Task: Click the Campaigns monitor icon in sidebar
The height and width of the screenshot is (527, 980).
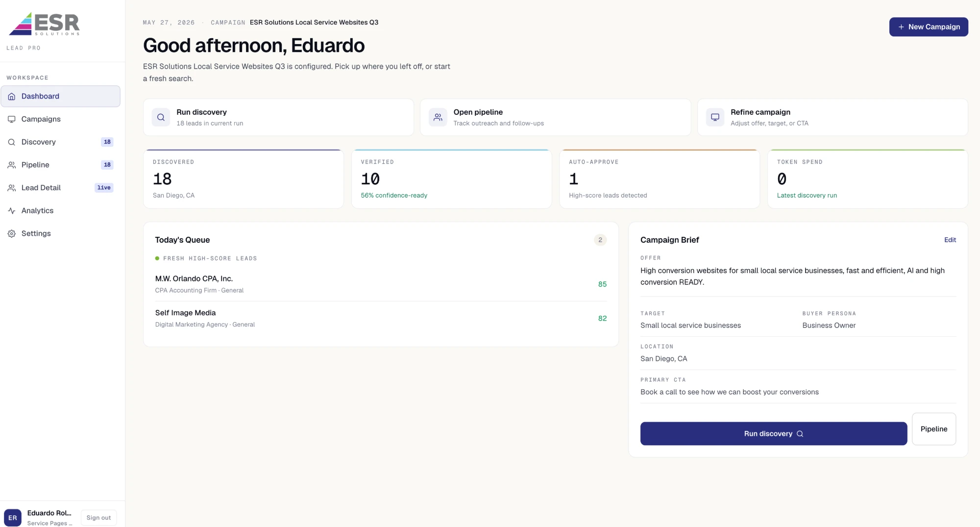Action: pyautogui.click(x=12, y=119)
